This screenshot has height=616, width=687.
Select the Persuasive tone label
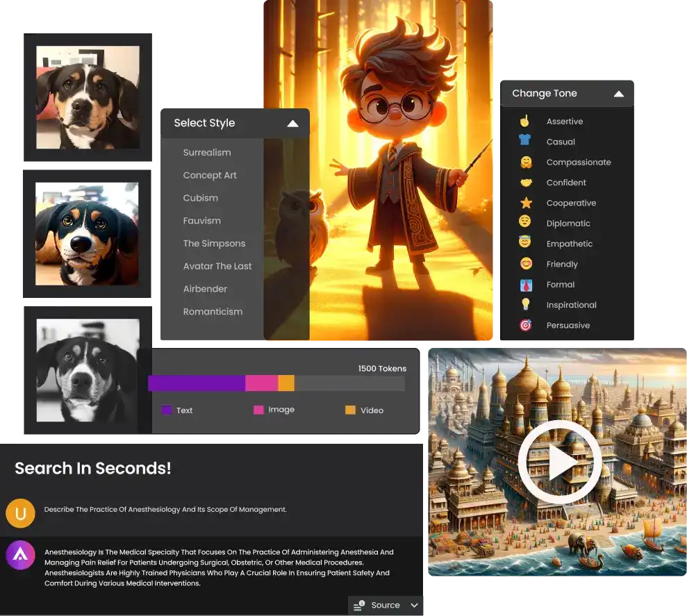point(568,326)
